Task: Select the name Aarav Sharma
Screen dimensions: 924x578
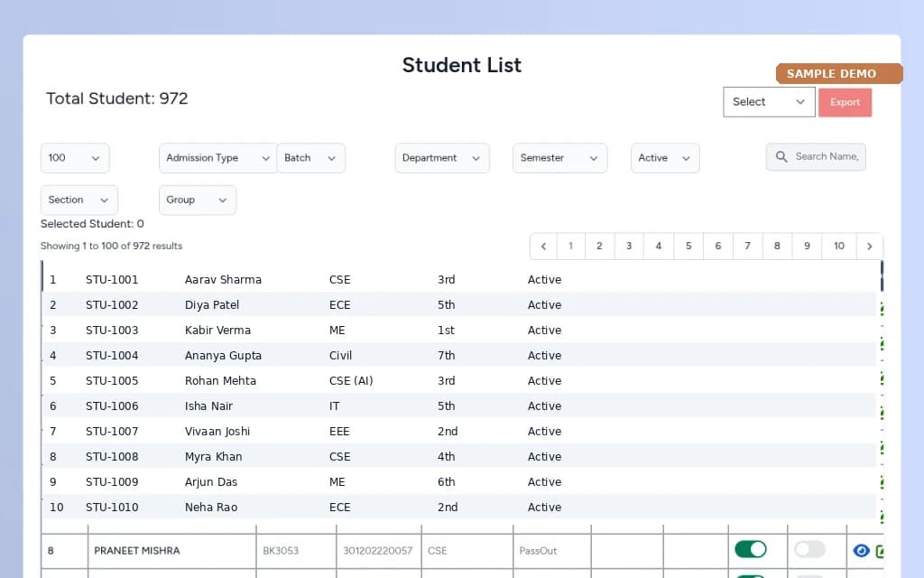Action: 223,280
